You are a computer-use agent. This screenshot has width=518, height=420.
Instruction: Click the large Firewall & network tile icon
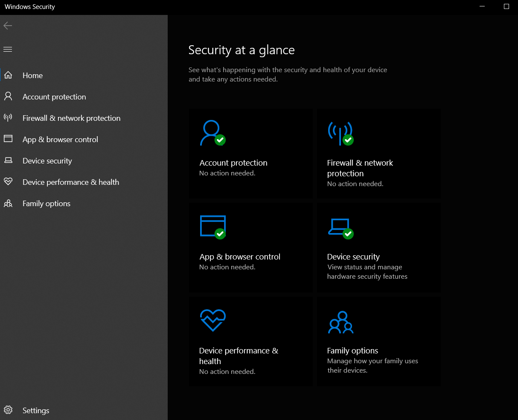click(340, 133)
